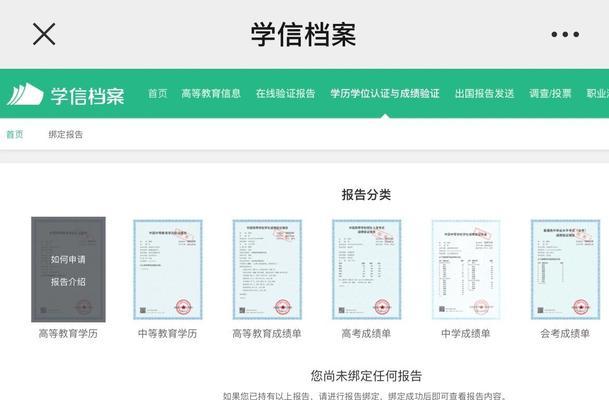Click the 报告分类 heading
Image resolution: width=609 pixels, height=400 pixels.
366,195
